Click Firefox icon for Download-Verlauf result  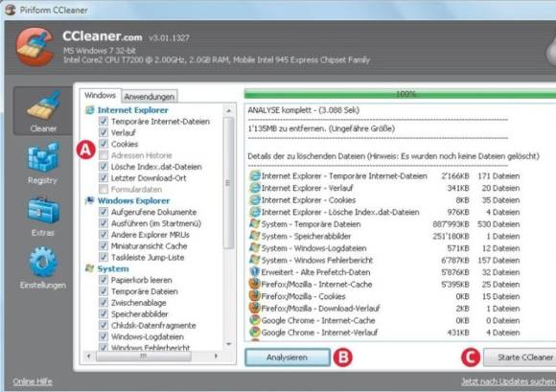(x=255, y=309)
